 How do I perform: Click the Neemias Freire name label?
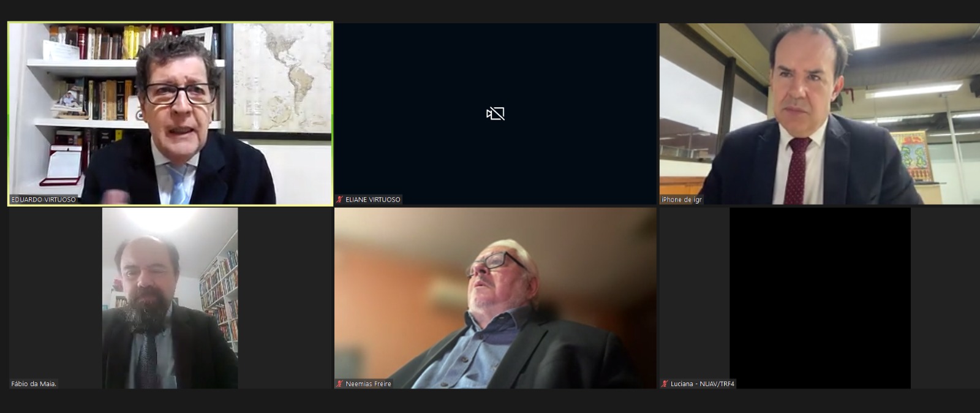click(x=368, y=384)
